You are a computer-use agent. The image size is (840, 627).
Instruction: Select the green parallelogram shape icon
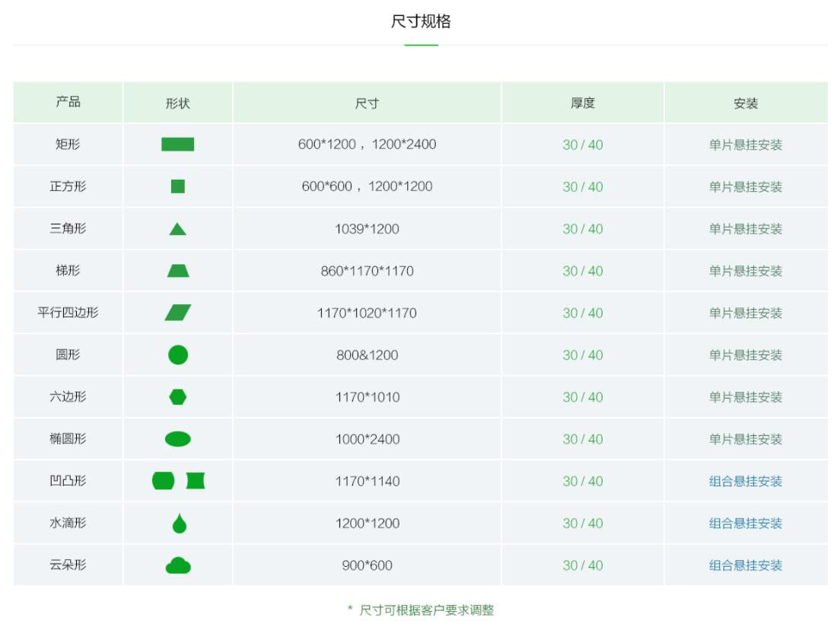(178, 313)
